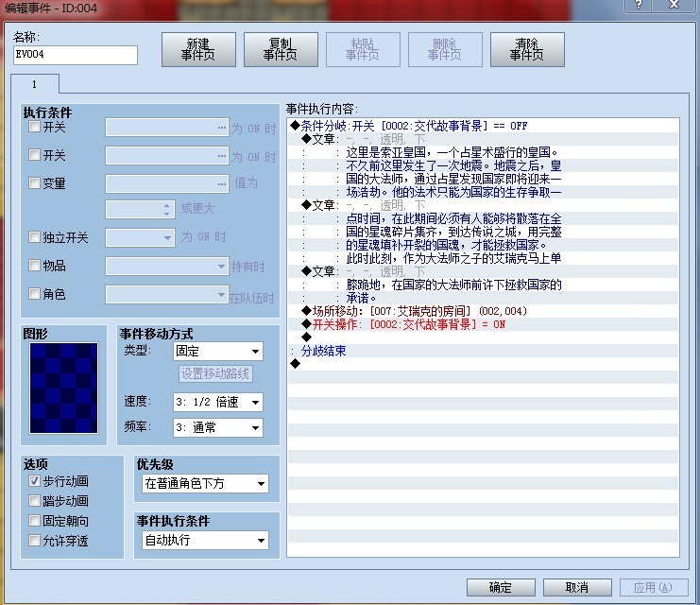Open the 频率 dropdown showing 通常
The height and width of the screenshot is (605, 700).
pos(218,427)
